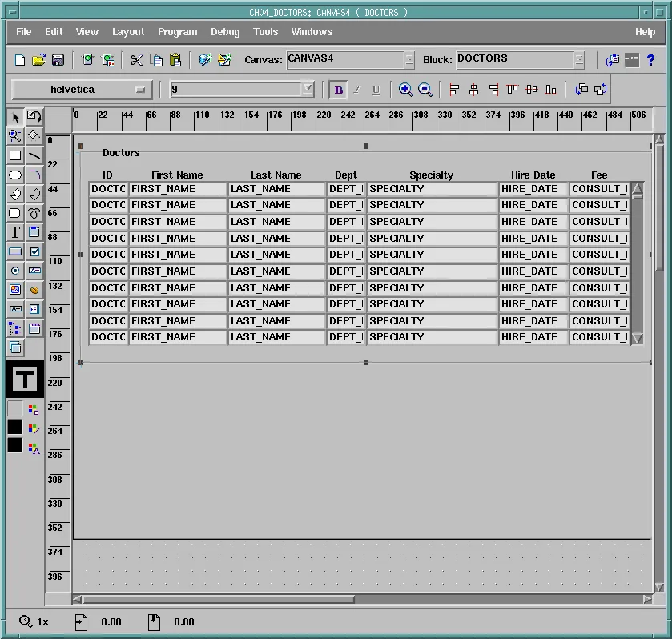
Task: Select the Polyline tool
Action: point(34,194)
